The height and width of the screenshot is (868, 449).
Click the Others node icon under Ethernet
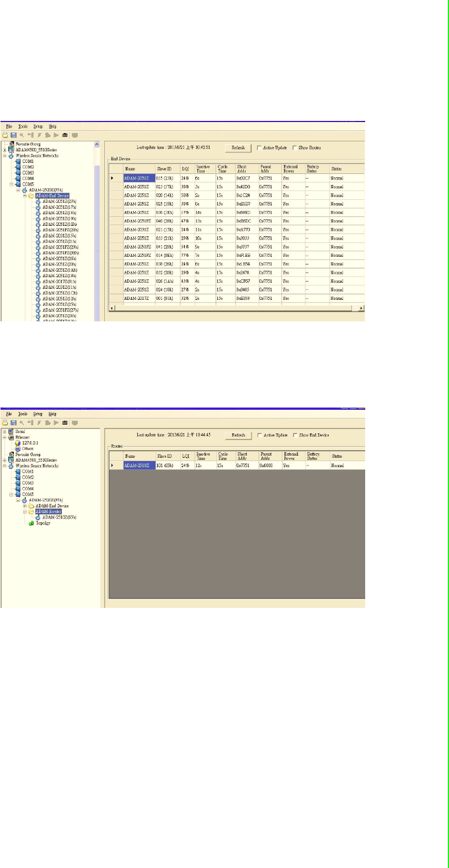18,448
